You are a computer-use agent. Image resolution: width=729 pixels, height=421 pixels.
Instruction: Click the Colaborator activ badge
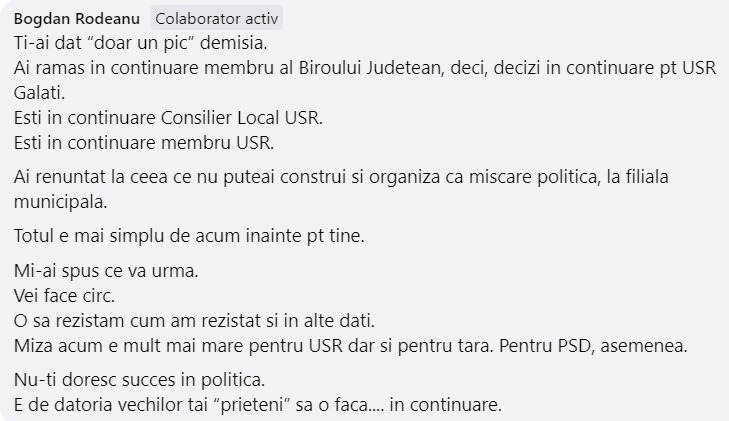coord(217,19)
